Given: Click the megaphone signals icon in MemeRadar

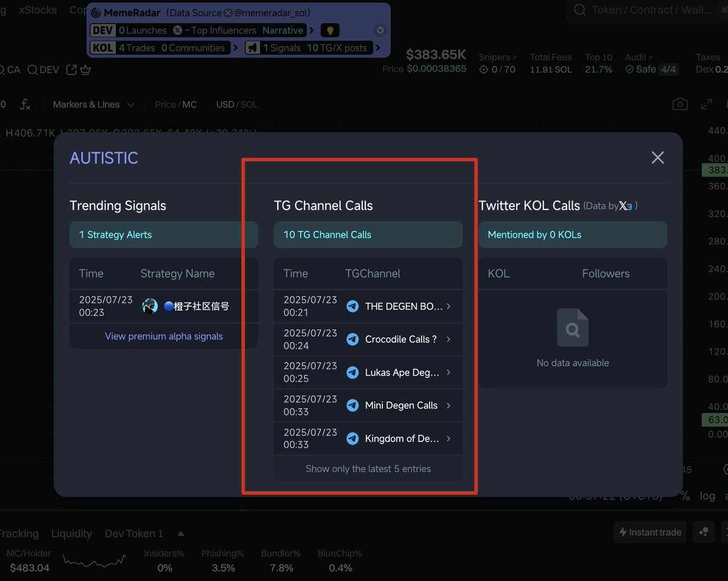Looking at the screenshot, I should click(252, 48).
